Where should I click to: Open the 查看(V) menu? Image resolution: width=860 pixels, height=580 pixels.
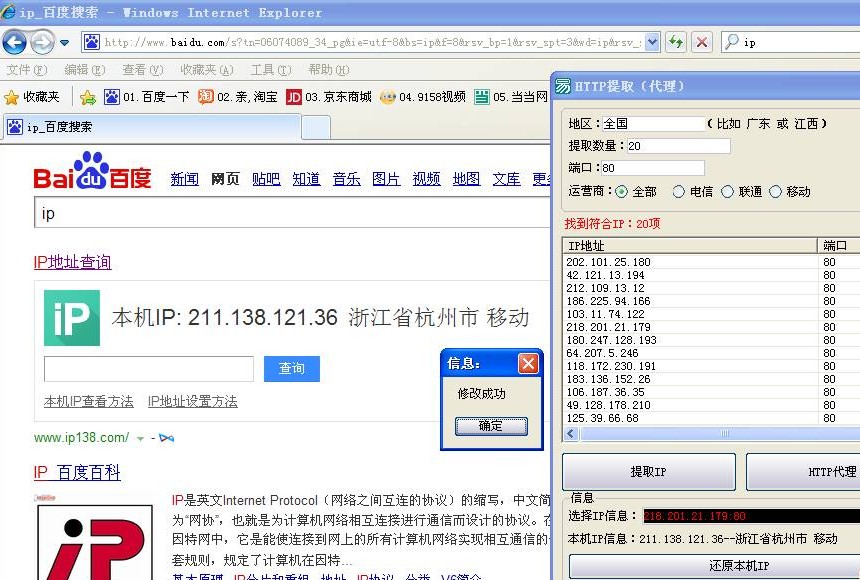(143, 70)
